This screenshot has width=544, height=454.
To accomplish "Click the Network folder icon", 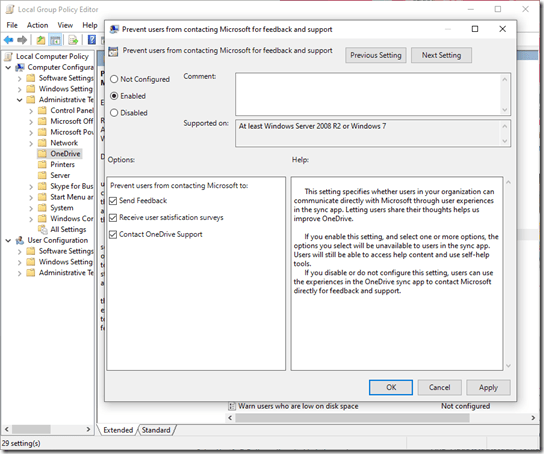I will [x=42, y=143].
